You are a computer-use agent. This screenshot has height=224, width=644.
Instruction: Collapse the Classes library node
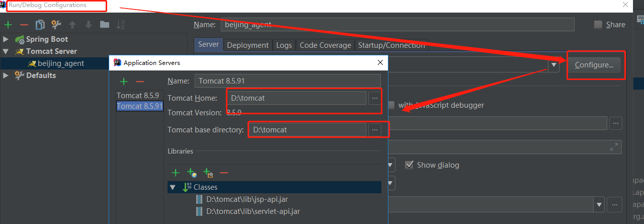173,187
